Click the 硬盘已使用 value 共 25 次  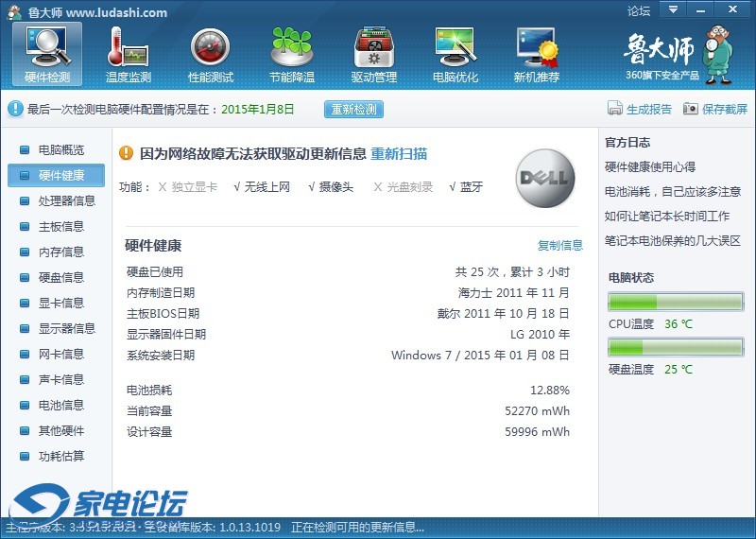(512, 272)
